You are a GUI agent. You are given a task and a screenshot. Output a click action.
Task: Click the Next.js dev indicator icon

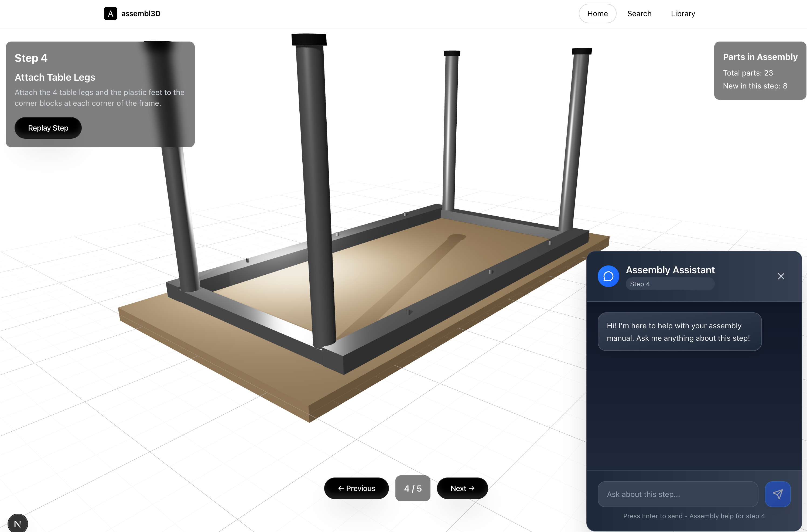17,524
